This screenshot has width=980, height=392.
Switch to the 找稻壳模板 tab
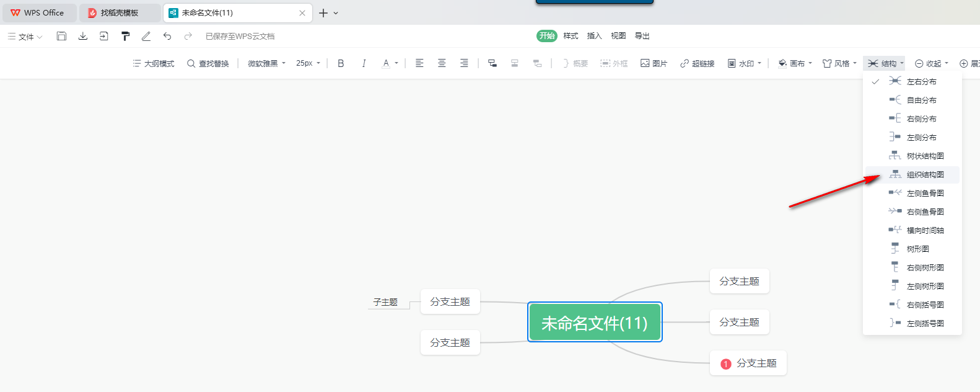coord(120,12)
